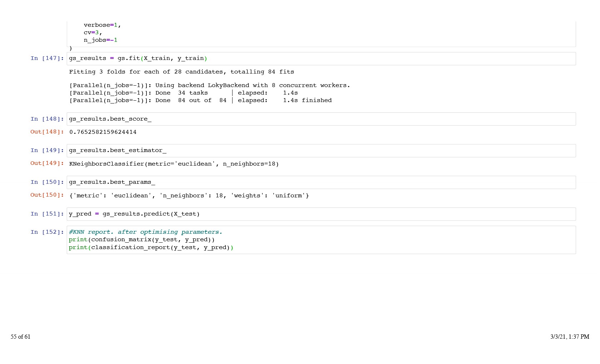This screenshot has width=600, height=364.
Task: Select the In [151] cell prompt
Action: tap(47, 214)
